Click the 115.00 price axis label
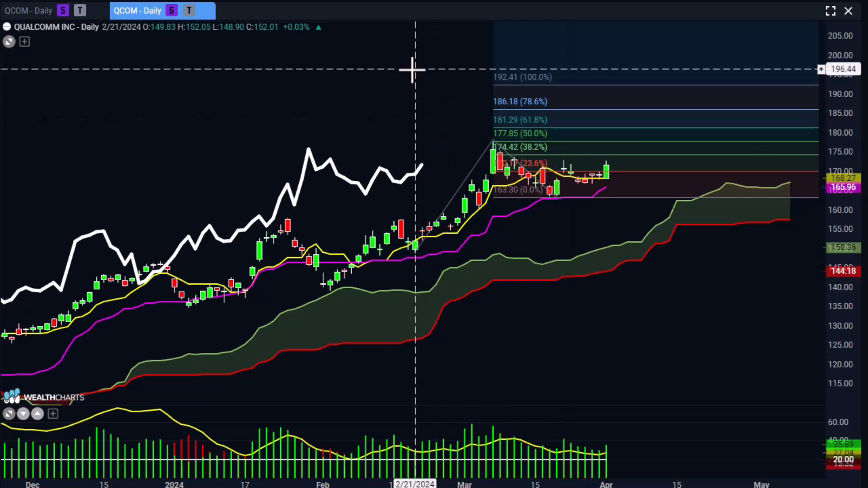868x488 pixels. (x=840, y=383)
